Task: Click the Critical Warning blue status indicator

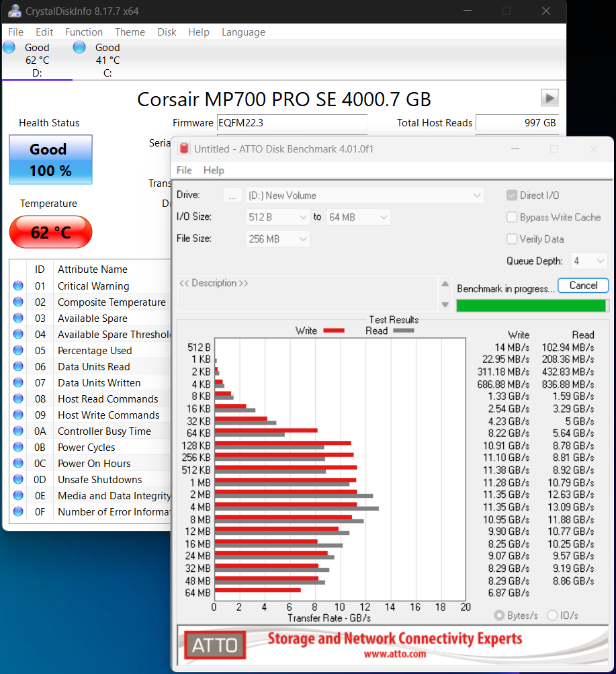Action: [18, 286]
